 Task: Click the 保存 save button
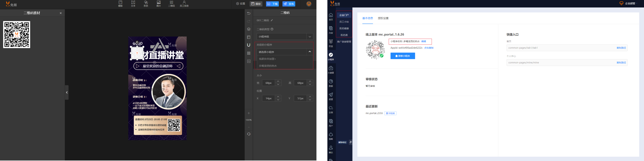point(256,4)
